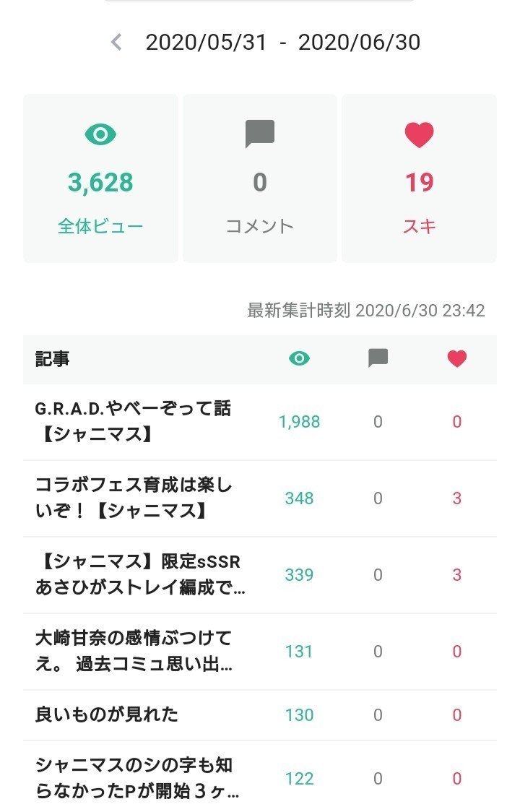This screenshot has width=520, height=812.
Task: Click the 2020/05/31 - 2020/06/30 date range
Action: point(283,43)
